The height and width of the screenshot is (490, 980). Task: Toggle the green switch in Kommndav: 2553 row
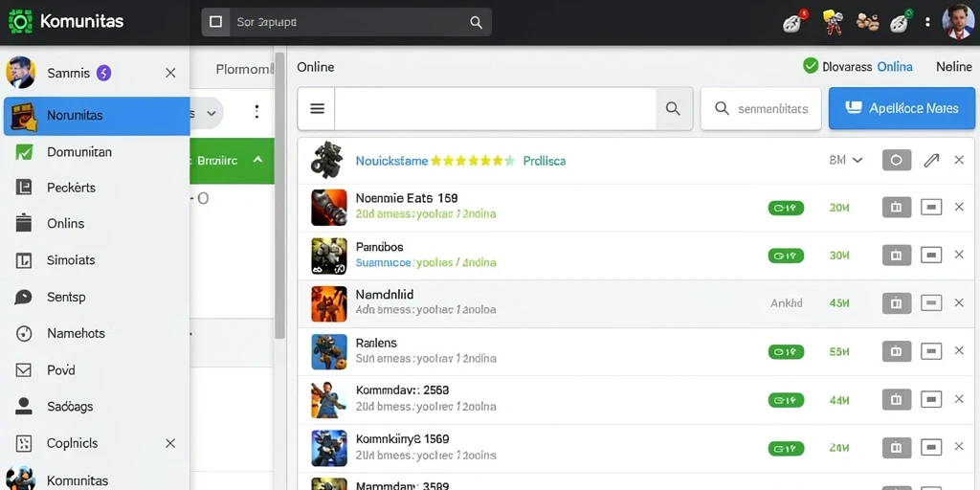click(786, 399)
